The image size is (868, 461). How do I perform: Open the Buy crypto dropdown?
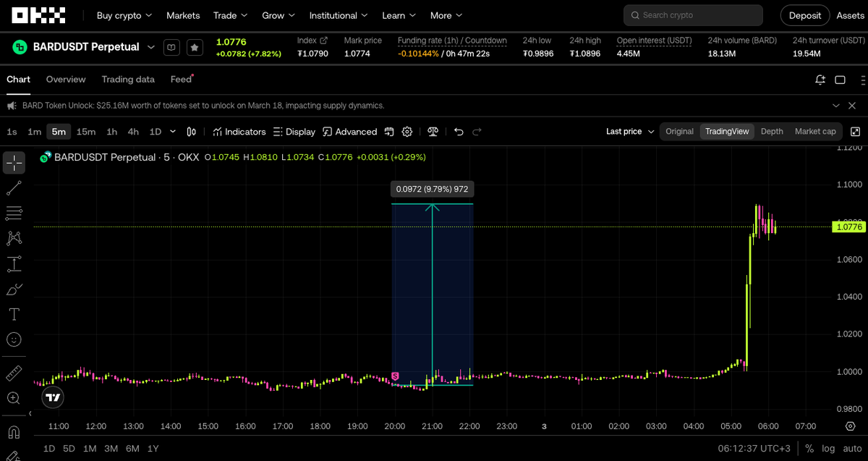point(124,15)
